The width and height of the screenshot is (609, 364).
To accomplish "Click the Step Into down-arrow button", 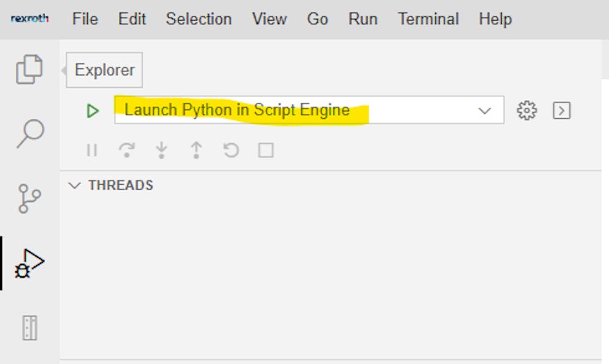I will 161,150.
